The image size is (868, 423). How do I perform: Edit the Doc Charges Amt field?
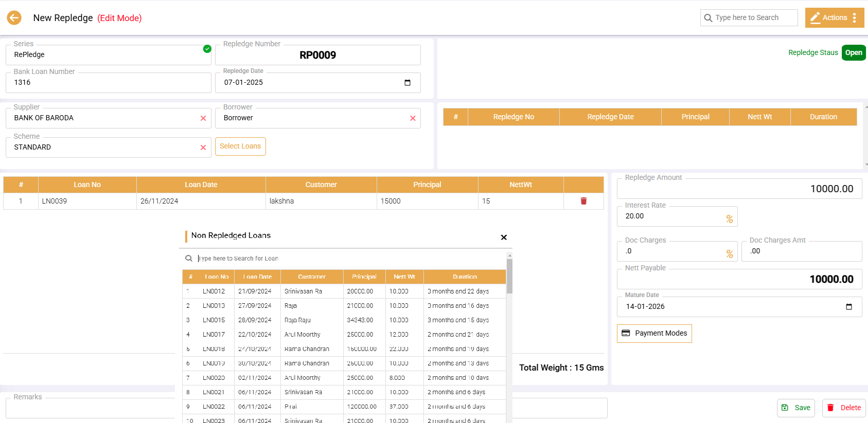point(802,251)
